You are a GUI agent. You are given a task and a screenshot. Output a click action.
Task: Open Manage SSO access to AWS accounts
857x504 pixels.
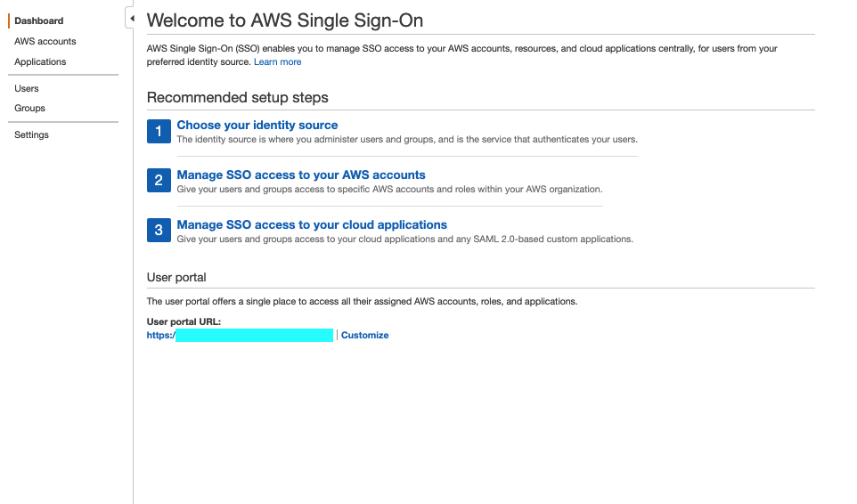tap(300, 175)
